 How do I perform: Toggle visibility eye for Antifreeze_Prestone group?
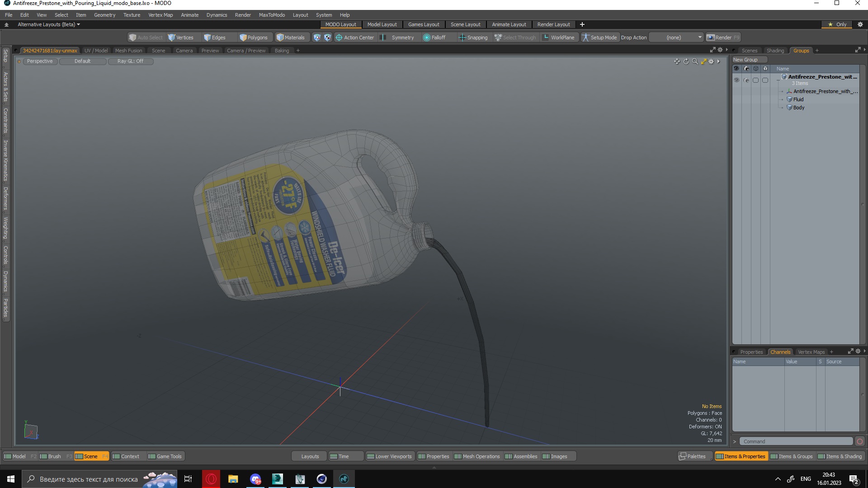(x=736, y=80)
